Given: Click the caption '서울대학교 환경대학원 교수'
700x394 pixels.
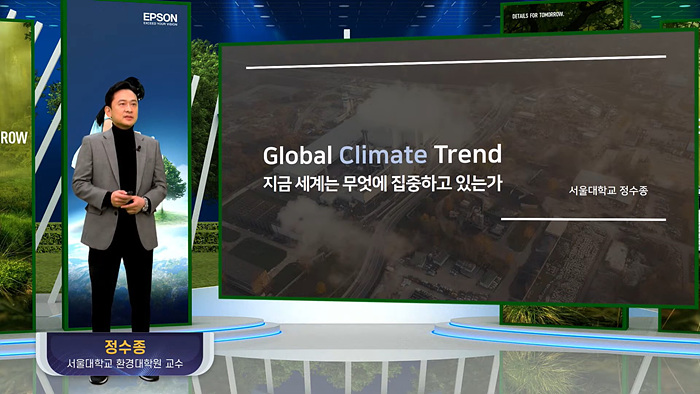Looking at the screenshot, I should (125, 364).
